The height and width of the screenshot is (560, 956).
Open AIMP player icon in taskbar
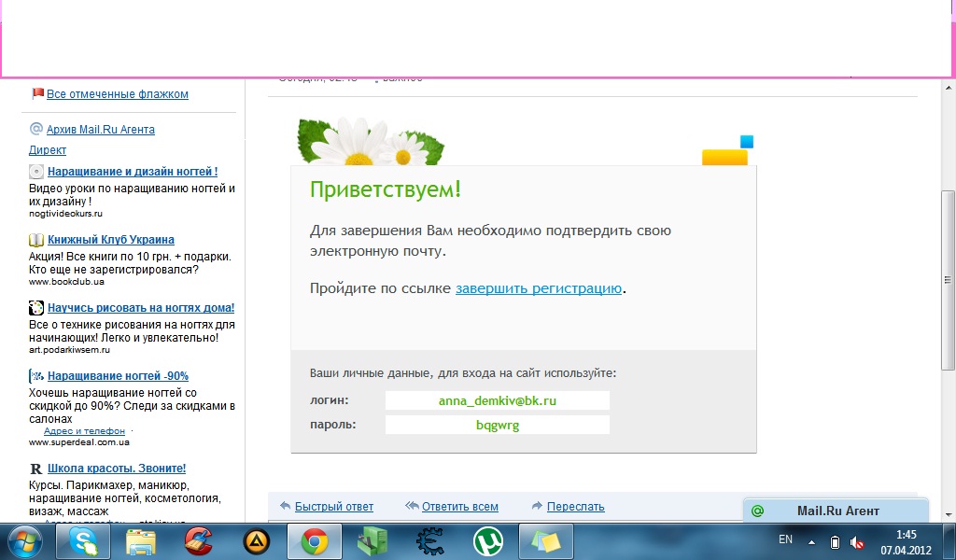(256, 541)
